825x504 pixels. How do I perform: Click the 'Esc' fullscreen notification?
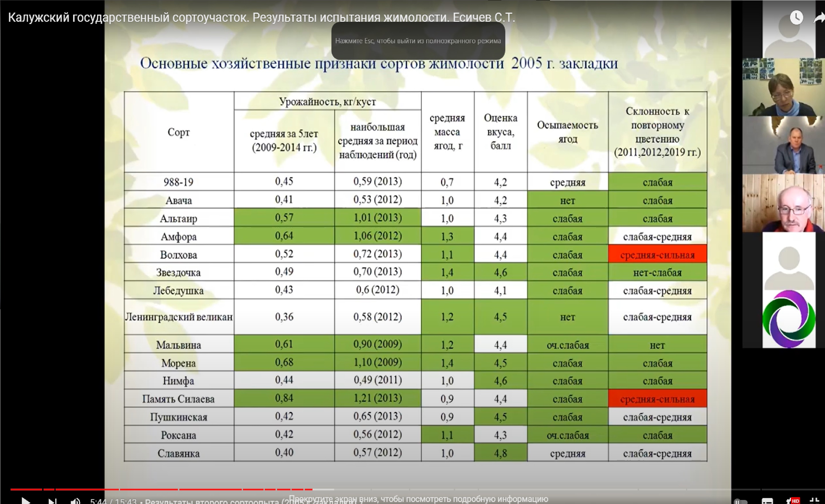(x=418, y=41)
